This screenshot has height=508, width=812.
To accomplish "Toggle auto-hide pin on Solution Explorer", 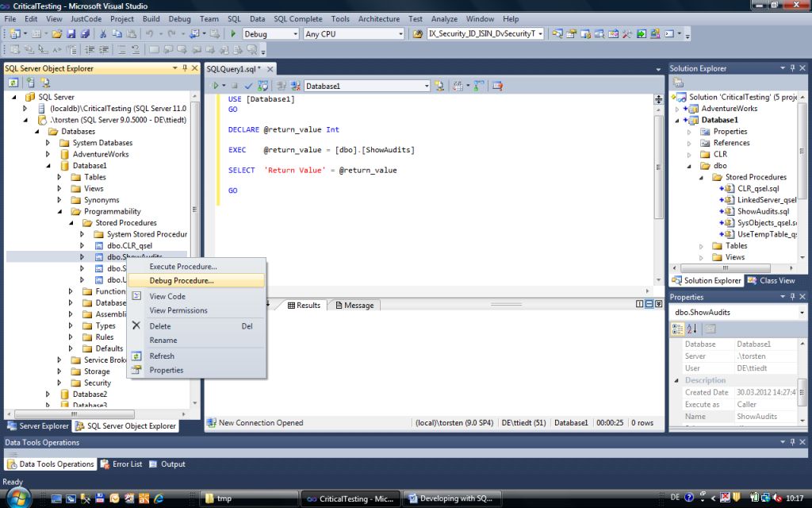I will (x=792, y=68).
